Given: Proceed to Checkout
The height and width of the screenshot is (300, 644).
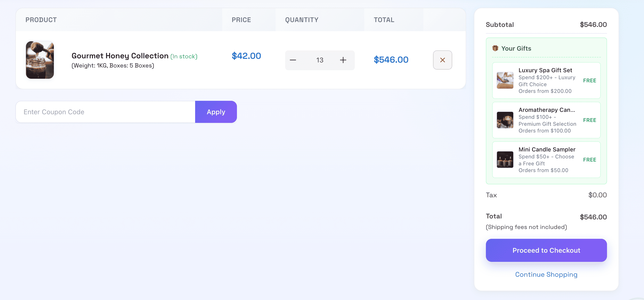Looking at the screenshot, I should (546, 250).
